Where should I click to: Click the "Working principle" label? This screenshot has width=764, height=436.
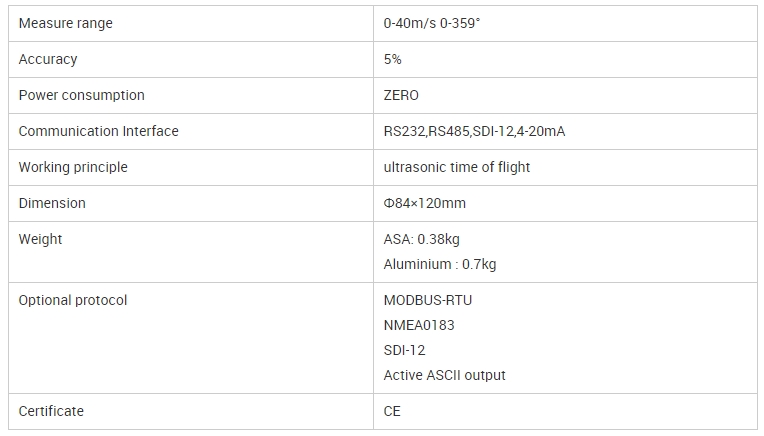click(x=73, y=167)
